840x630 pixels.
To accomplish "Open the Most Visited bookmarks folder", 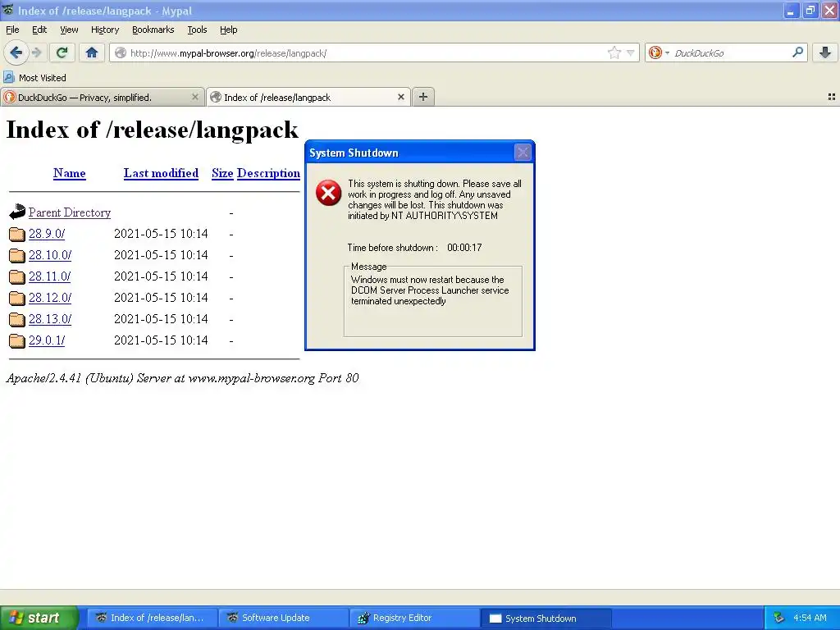I will tap(34, 78).
